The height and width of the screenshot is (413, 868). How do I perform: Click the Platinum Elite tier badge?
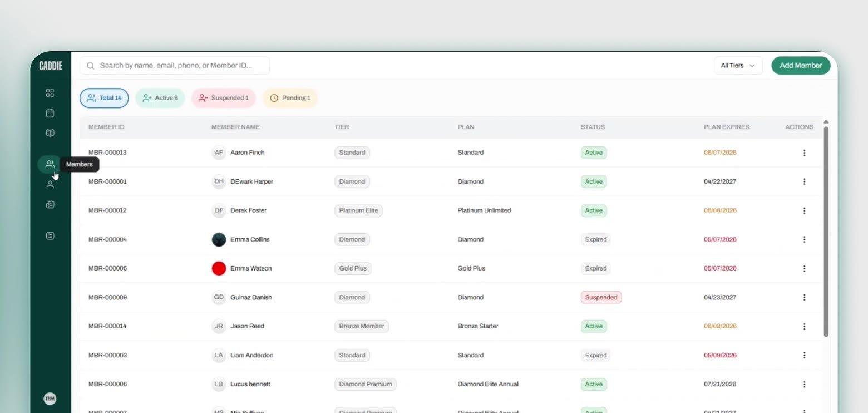[358, 210]
